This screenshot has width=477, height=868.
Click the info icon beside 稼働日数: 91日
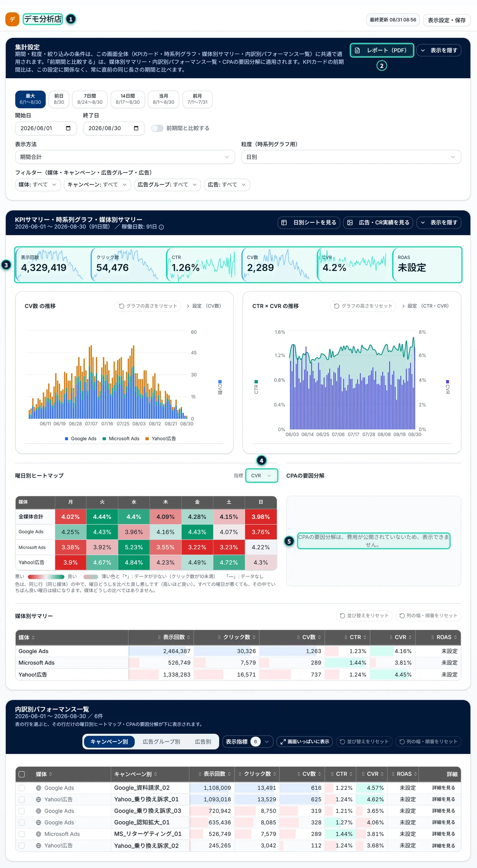pyautogui.click(x=161, y=227)
